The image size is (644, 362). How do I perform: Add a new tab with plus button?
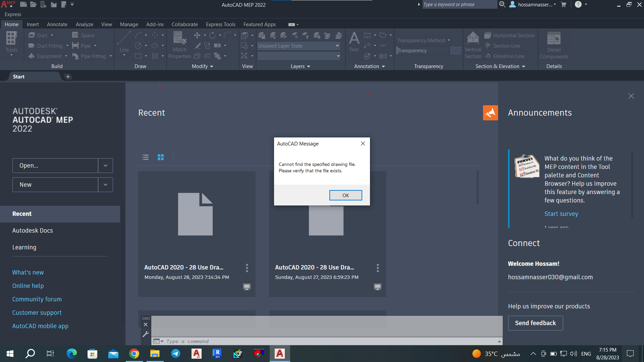pos(68,77)
